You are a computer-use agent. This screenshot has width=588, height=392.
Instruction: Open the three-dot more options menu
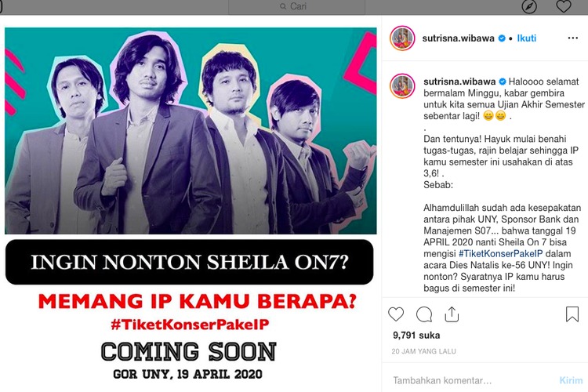[x=572, y=38]
